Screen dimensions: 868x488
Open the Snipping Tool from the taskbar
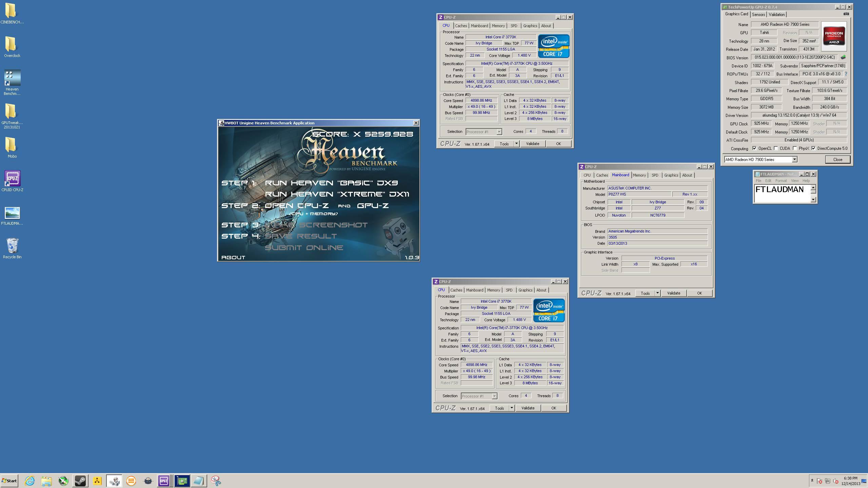[x=216, y=481]
